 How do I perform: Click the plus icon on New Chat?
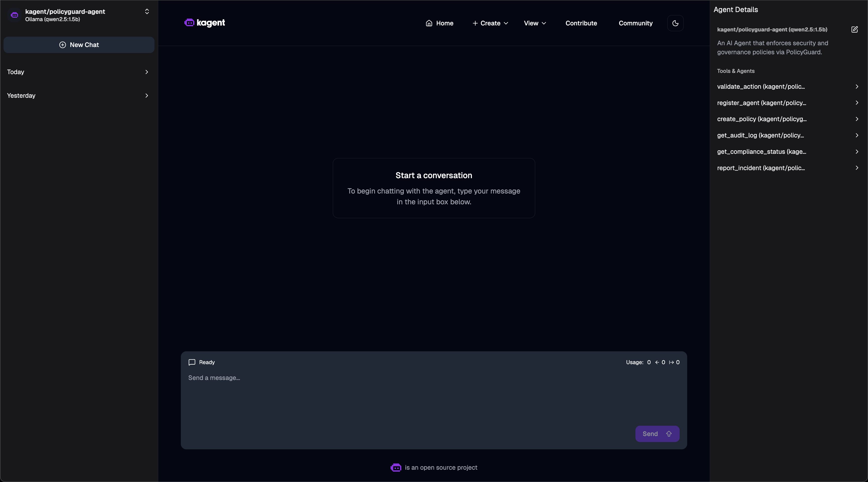click(63, 45)
